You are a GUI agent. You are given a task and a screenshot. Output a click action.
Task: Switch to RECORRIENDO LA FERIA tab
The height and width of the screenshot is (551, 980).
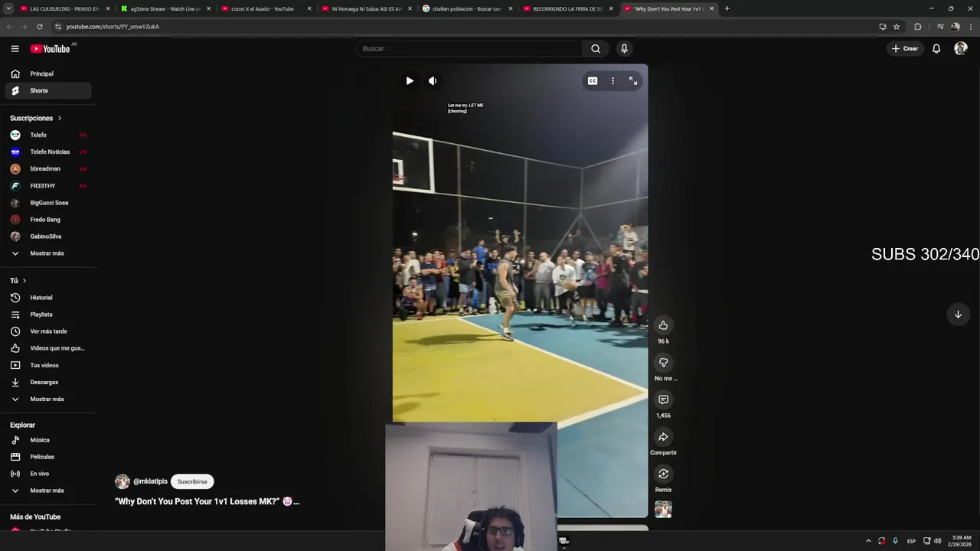pyautogui.click(x=567, y=8)
